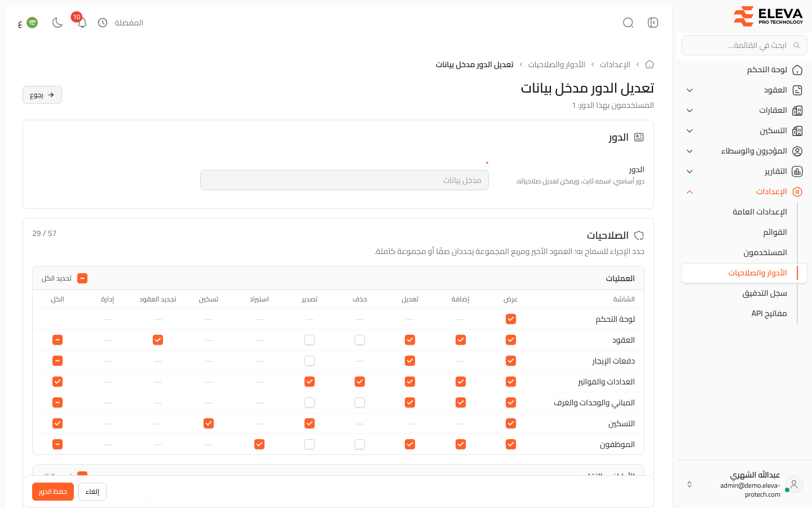Open المفضلة favorites link
Image resolution: width=812 pixels, height=508 pixels.
tap(129, 23)
